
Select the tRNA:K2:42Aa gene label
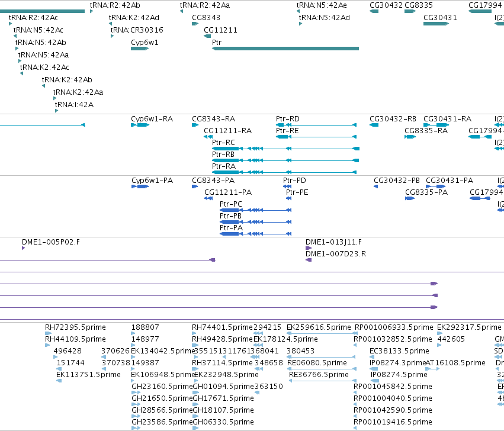pyautogui.click(x=78, y=92)
